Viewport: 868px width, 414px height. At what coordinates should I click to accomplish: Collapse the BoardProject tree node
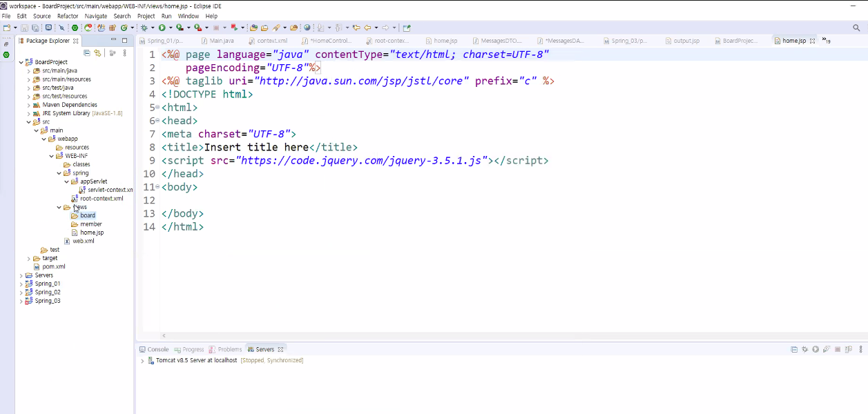[x=21, y=62]
